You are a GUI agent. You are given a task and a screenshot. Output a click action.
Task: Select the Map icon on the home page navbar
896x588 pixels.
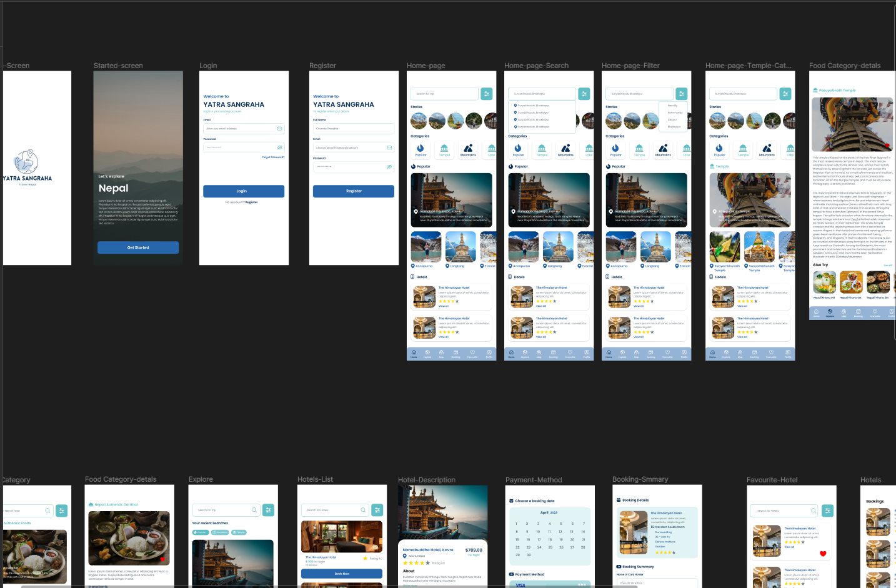tap(442, 352)
